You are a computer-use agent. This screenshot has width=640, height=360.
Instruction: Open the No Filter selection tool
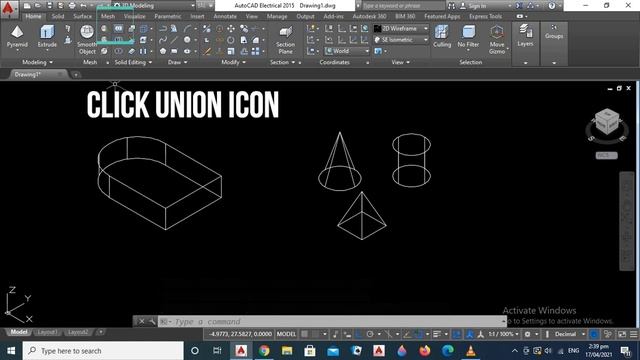coord(468,37)
